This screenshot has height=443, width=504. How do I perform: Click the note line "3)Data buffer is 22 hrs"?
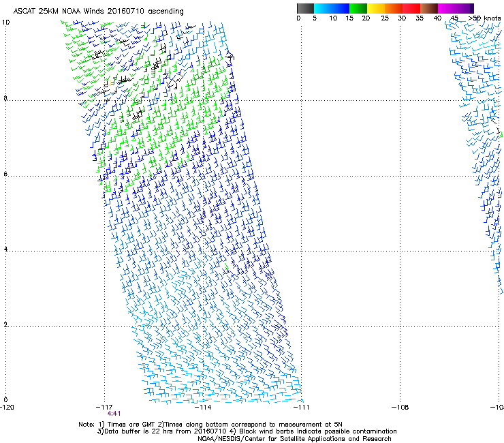coord(247,431)
